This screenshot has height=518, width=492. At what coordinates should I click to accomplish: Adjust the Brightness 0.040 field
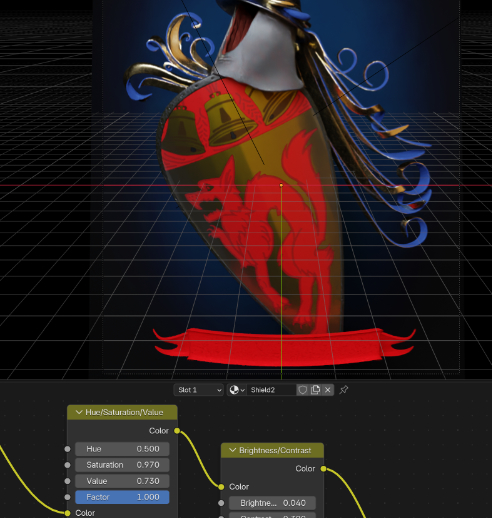(272, 503)
